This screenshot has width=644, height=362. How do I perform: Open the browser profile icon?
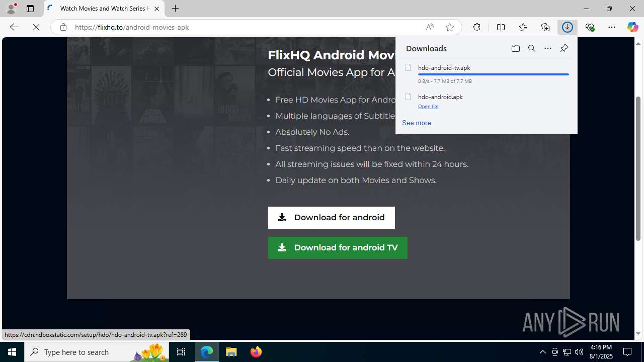click(x=11, y=9)
